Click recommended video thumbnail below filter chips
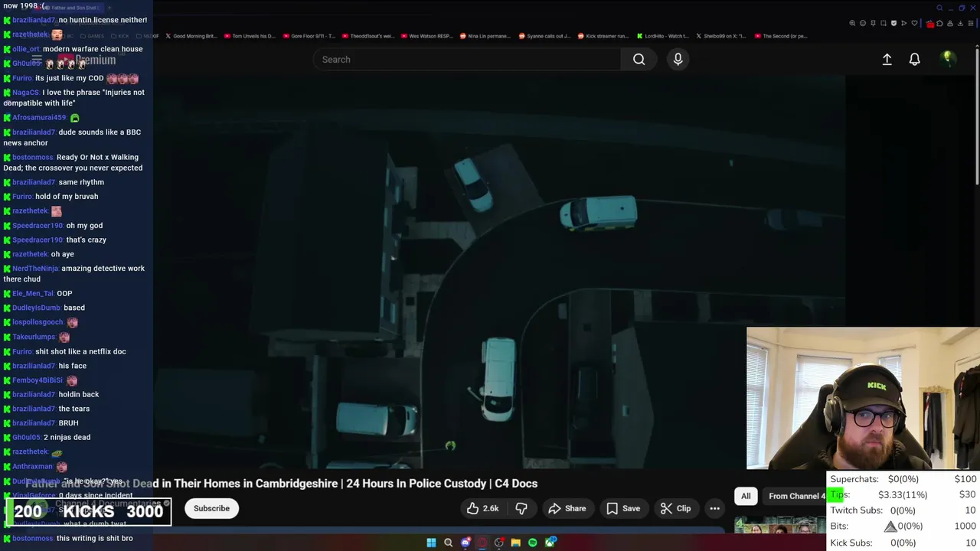Screen dimensions: 980x551 click(x=779, y=525)
